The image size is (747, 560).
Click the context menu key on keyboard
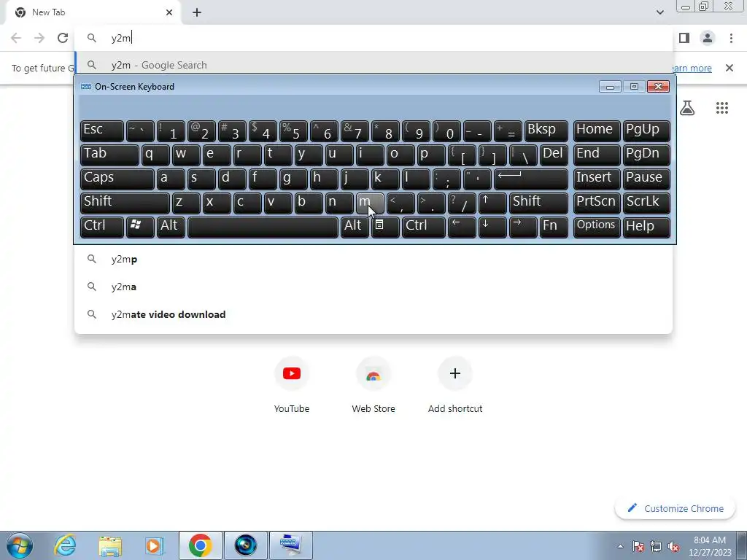tap(385, 227)
